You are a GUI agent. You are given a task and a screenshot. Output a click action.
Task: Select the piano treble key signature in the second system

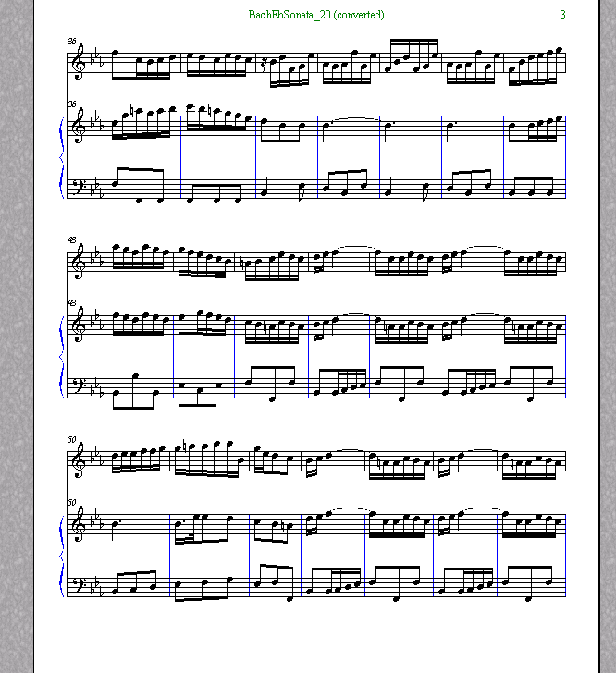(95, 322)
